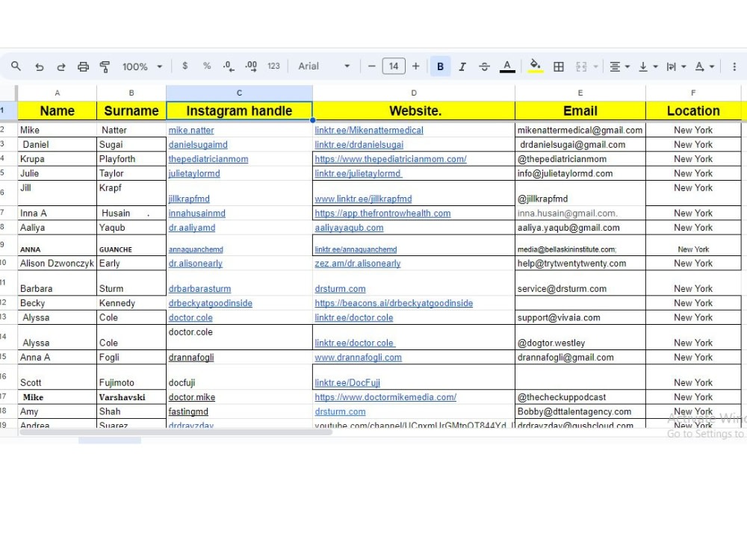Select the name cell Alison Dzwonczyk
This screenshot has width=747, height=560.
pyautogui.click(x=58, y=264)
